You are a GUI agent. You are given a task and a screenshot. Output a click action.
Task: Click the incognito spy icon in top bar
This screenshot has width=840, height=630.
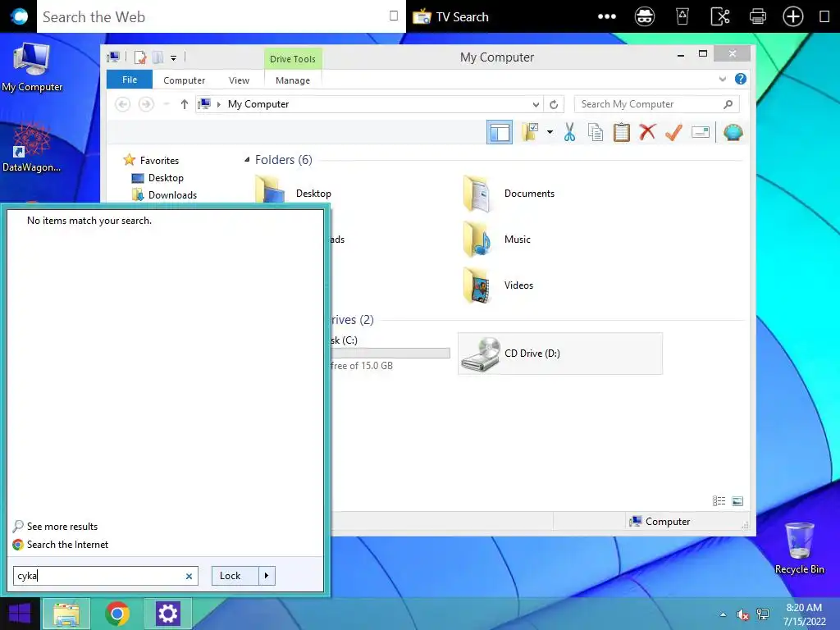coord(645,16)
